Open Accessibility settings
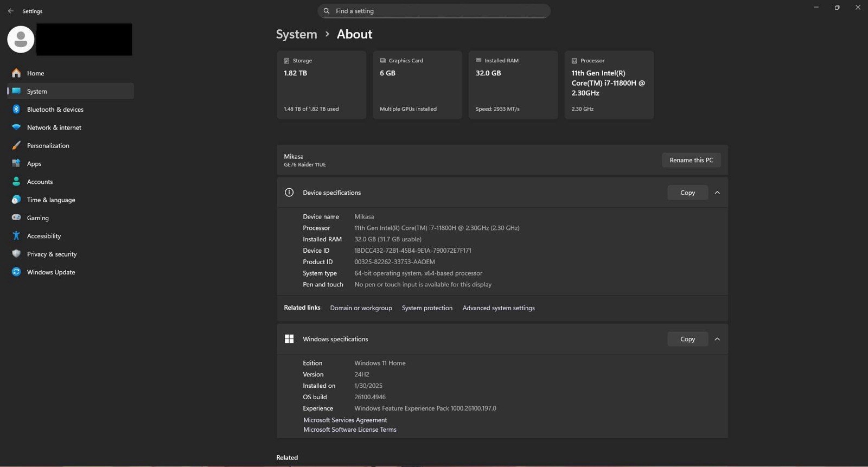 point(71,235)
